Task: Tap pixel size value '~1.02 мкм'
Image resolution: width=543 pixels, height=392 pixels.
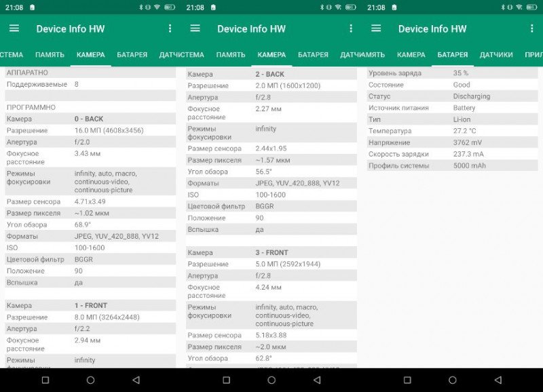Action: point(92,213)
